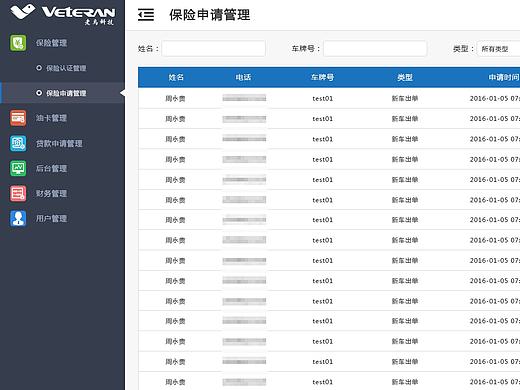Select 新车出单 in the first table row
Image resolution: width=520 pixels, height=390 pixels.
pyautogui.click(x=405, y=98)
